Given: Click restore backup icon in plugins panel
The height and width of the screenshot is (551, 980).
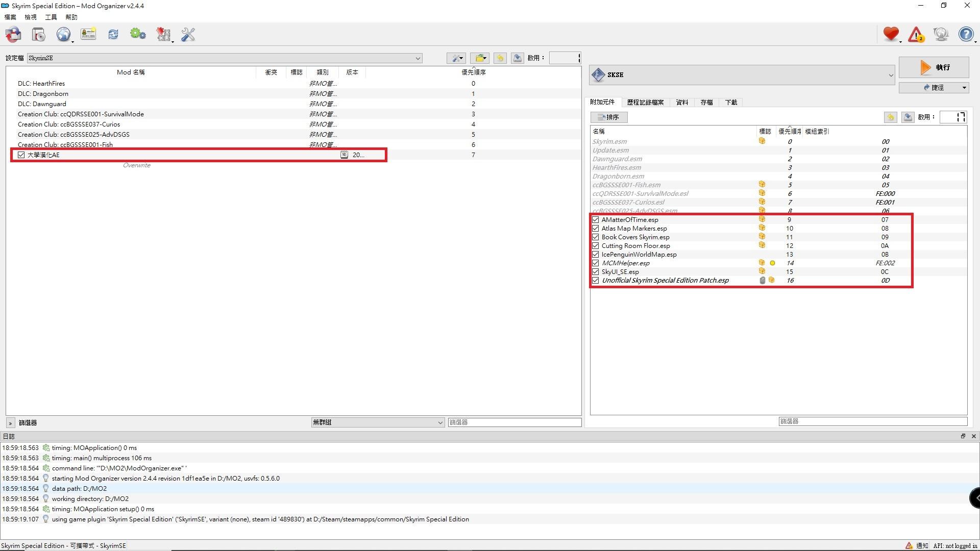Looking at the screenshot, I should [891, 117].
